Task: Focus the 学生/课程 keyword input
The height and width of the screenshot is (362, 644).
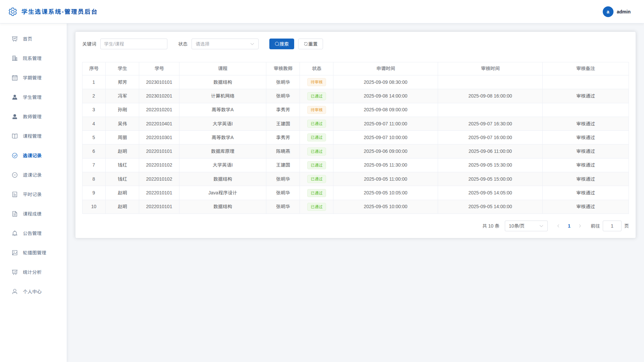Action: (134, 44)
